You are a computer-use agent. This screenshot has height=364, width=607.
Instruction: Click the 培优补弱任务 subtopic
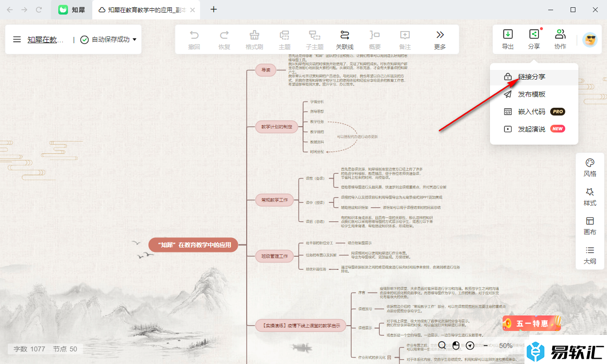316,269
